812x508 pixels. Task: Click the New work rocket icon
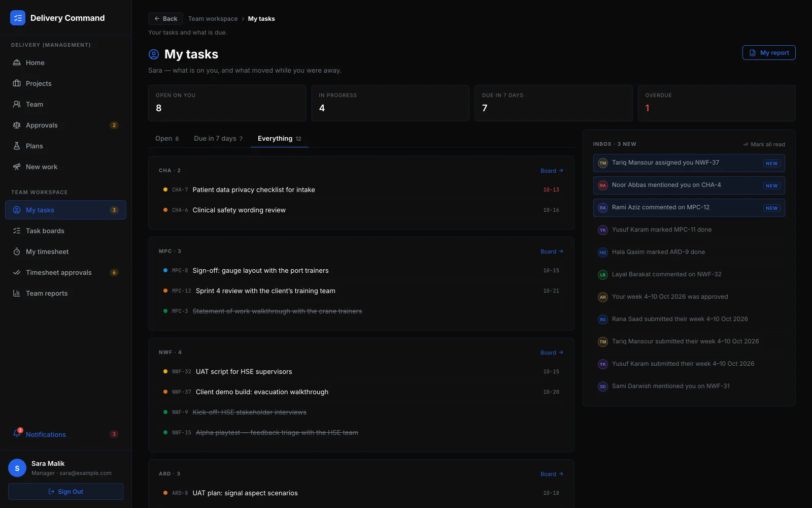(x=17, y=167)
